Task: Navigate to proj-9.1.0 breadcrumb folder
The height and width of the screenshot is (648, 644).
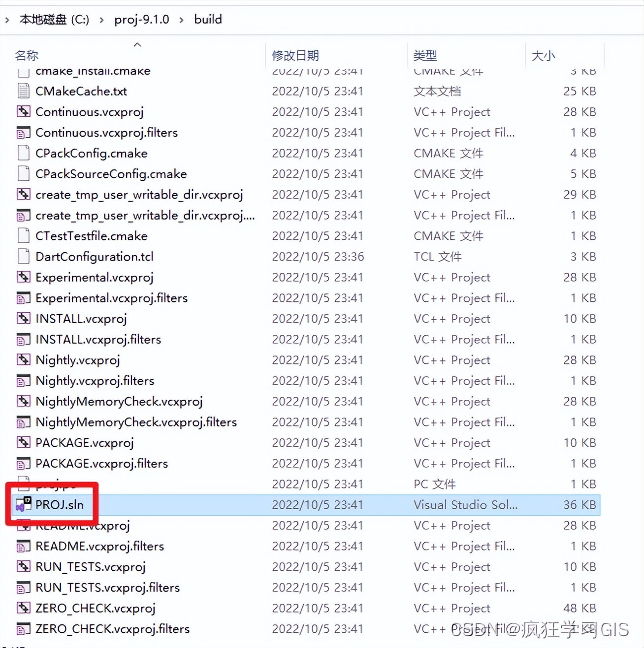Action: click(142, 20)
